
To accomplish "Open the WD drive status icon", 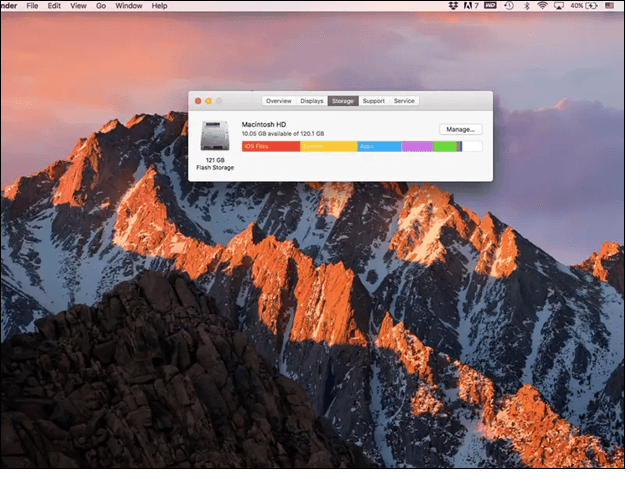I will 490,6.
